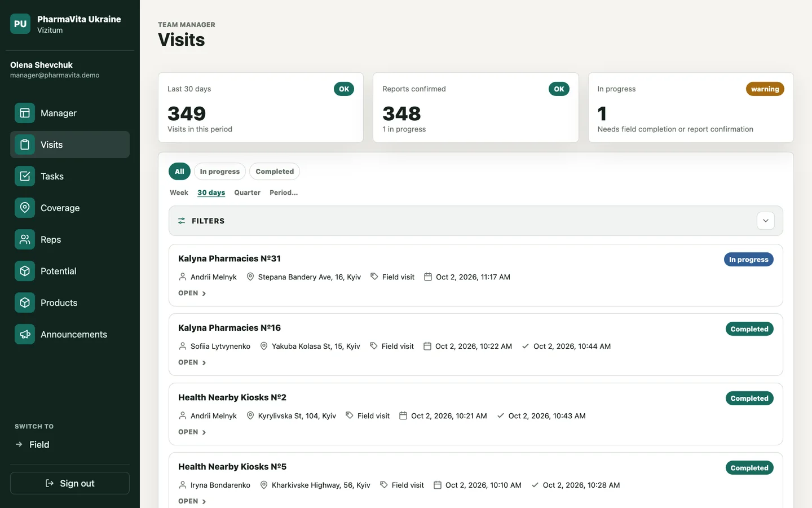Click the Reports confirmed 348 card
Viewport: 812px width, 508px height.
click(476, 107)
